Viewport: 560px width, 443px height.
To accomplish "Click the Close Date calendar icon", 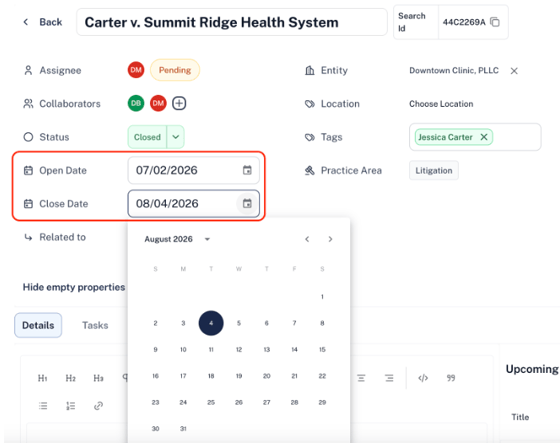I will pos(247,204).
